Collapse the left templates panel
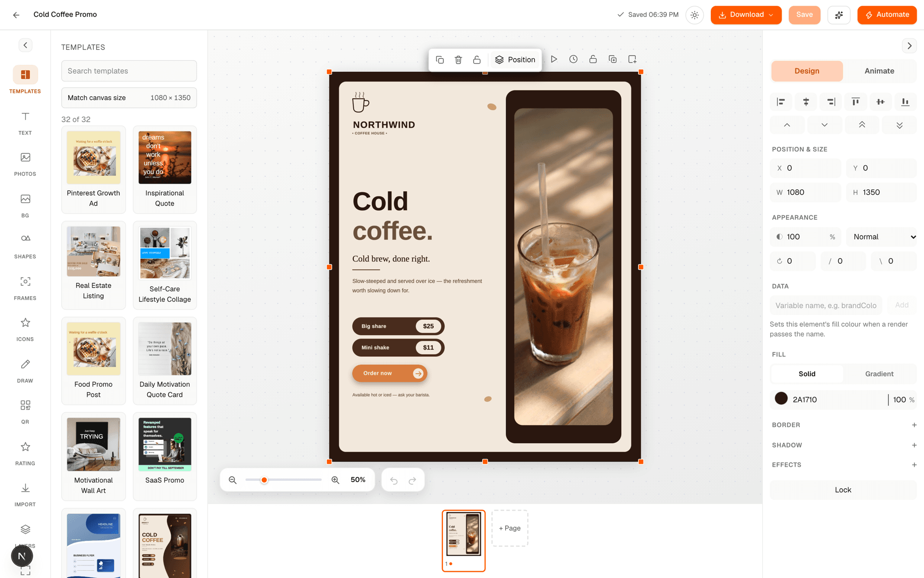924x578 pixels. pos(26,45)
